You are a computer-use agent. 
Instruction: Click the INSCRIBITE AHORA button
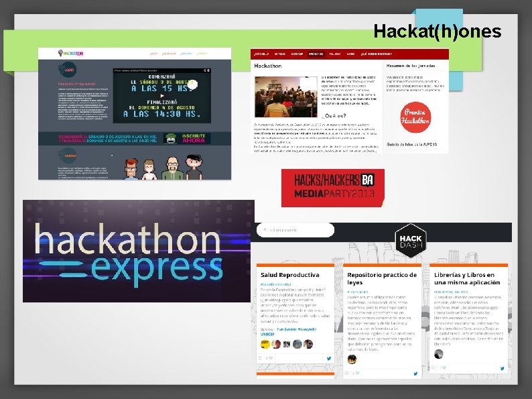(194, 138)
